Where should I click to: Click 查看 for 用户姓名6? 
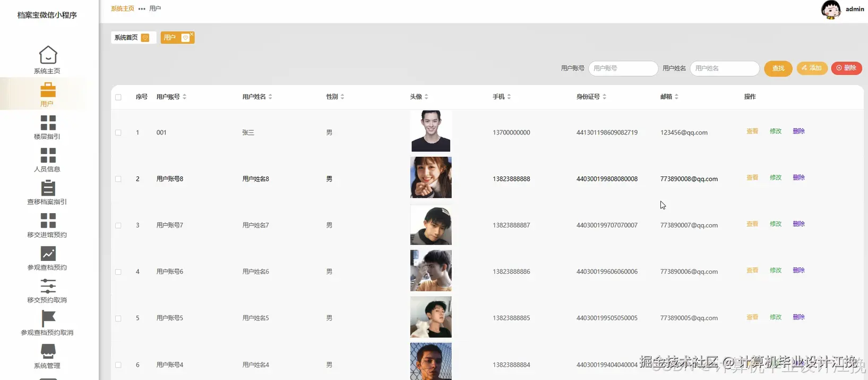click(x=752, y=271)
